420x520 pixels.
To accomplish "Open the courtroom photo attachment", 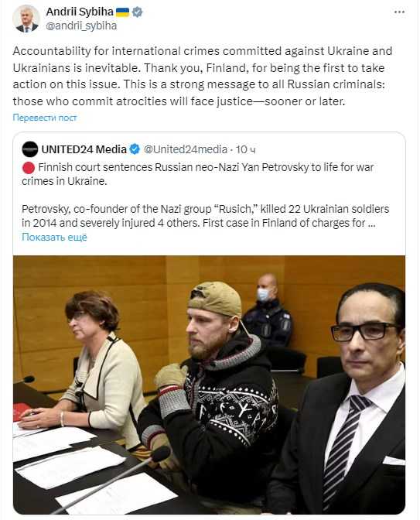I will click(209, 385).
